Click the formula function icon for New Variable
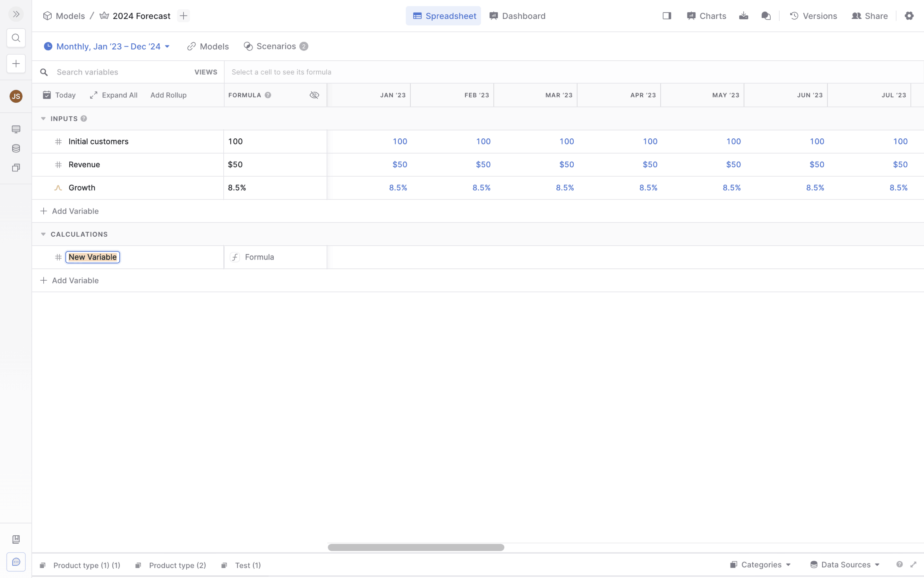 click(x=235, y=257)
